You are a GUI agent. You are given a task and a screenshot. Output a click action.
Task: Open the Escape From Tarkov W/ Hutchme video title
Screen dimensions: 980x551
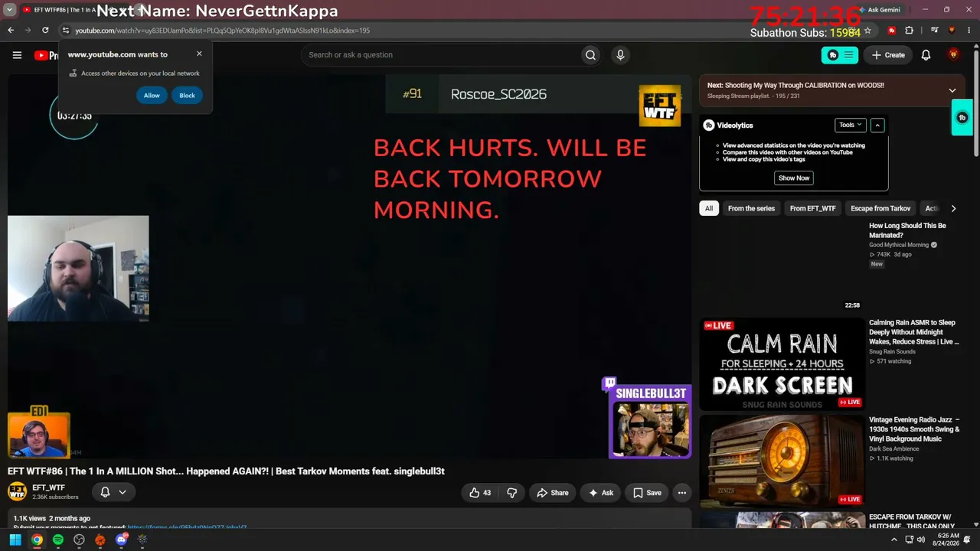pyautogui.click(x=913, y=521)
